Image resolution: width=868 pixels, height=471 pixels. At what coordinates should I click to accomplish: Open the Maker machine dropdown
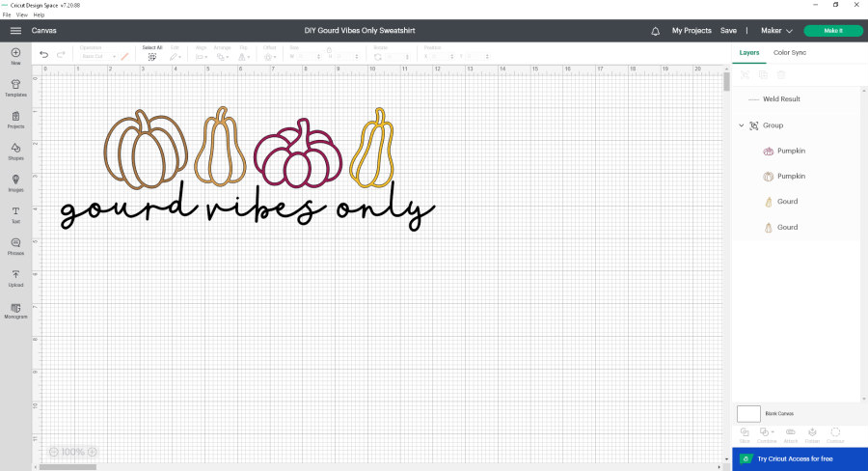776,31
